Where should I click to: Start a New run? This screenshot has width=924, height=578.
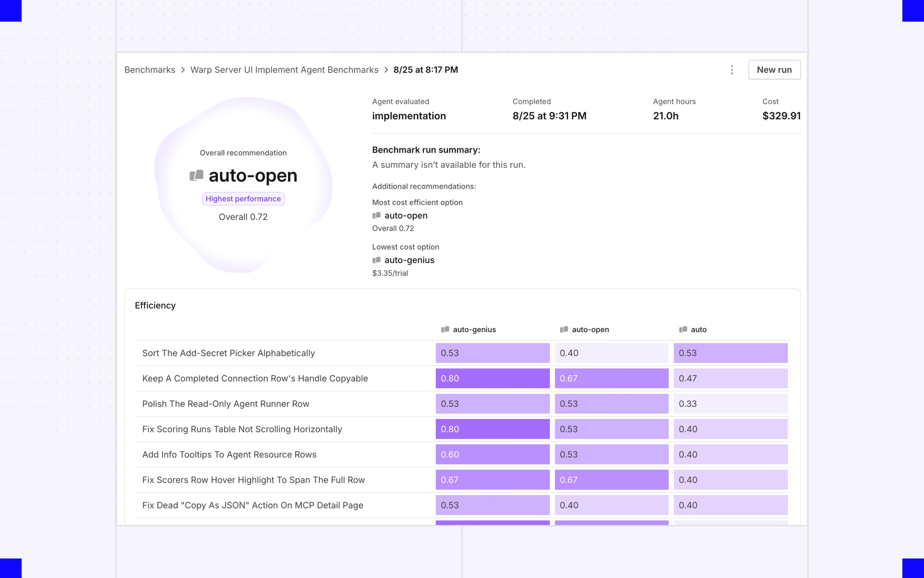[774, 70]
